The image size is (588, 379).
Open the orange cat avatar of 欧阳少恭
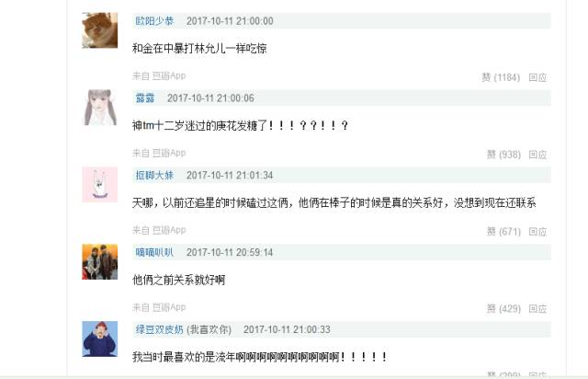coord(100,30)
